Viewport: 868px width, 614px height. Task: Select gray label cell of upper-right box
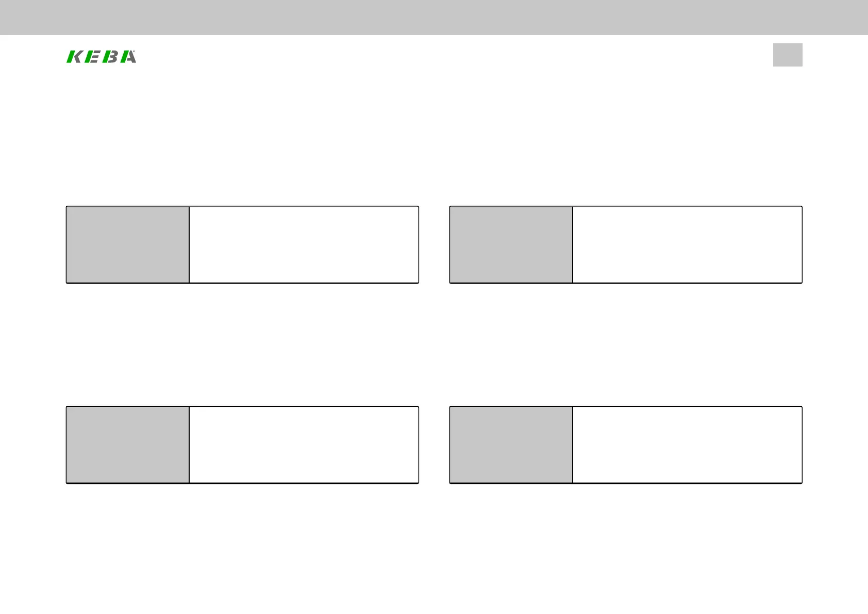tap(511, 244)
